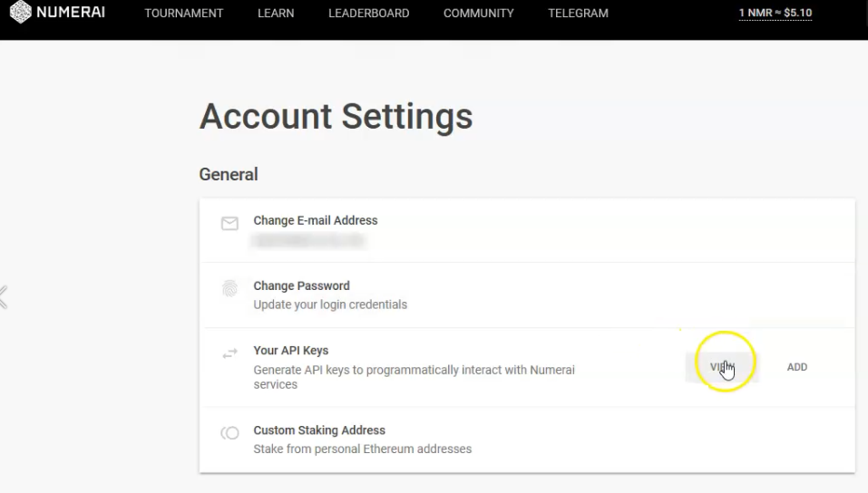Open the Learn menu item
Screen dimensions: 868x493
tap(276, 14)
